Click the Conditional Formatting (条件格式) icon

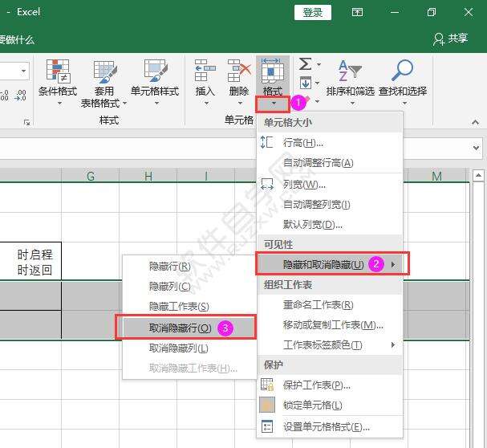click(57, 72)
